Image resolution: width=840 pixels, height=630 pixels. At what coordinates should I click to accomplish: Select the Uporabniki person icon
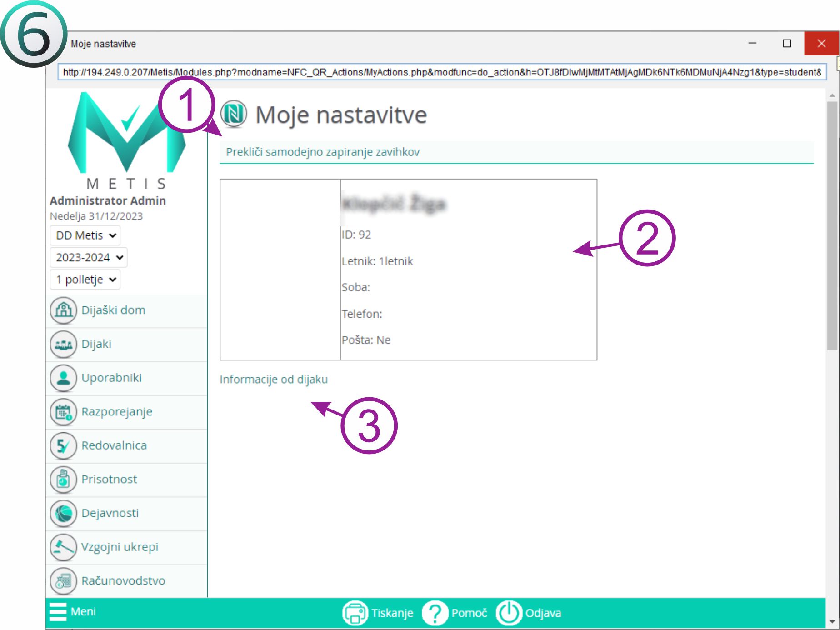point(63,378)
